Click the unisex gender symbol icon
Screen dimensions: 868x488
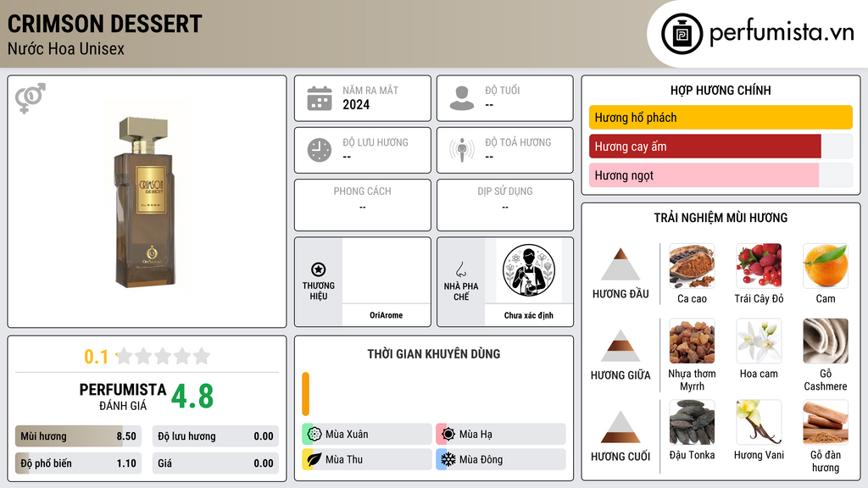30,98
